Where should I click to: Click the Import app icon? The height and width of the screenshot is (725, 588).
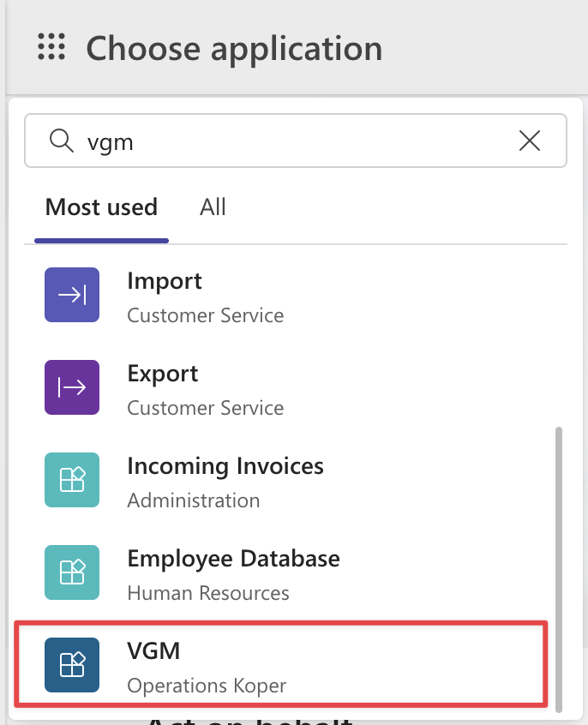click(x=72, y=295)
